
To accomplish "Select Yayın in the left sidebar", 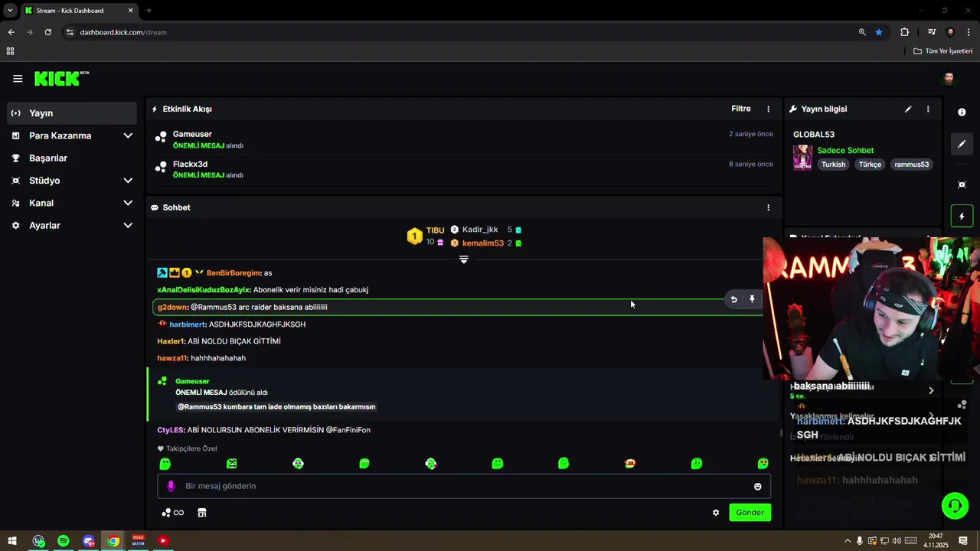I will (72, 113).
